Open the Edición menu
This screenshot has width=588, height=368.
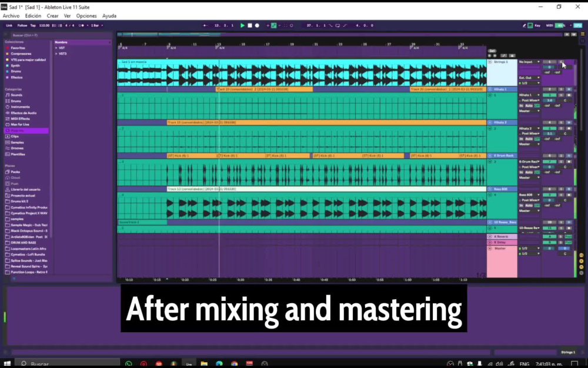pos(33,16)
